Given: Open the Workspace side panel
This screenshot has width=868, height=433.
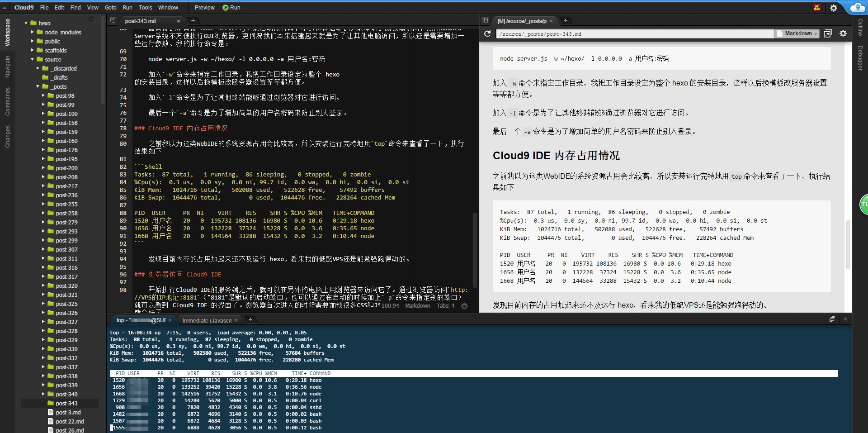Looking at the screenshot, I should (7, 32).
